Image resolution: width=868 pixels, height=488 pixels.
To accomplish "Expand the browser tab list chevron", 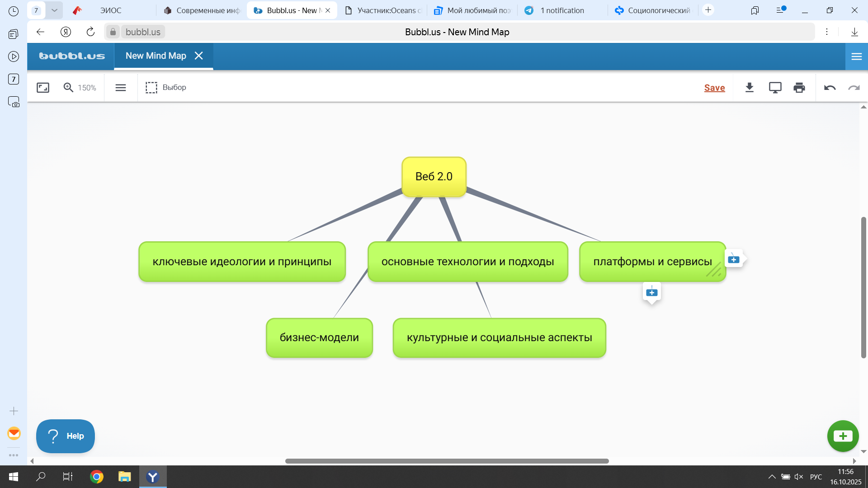I will coord(54,10).
